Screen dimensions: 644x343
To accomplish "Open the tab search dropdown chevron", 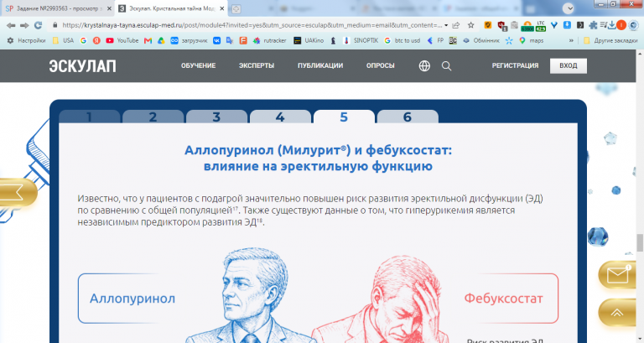I will tap(569, 8).
